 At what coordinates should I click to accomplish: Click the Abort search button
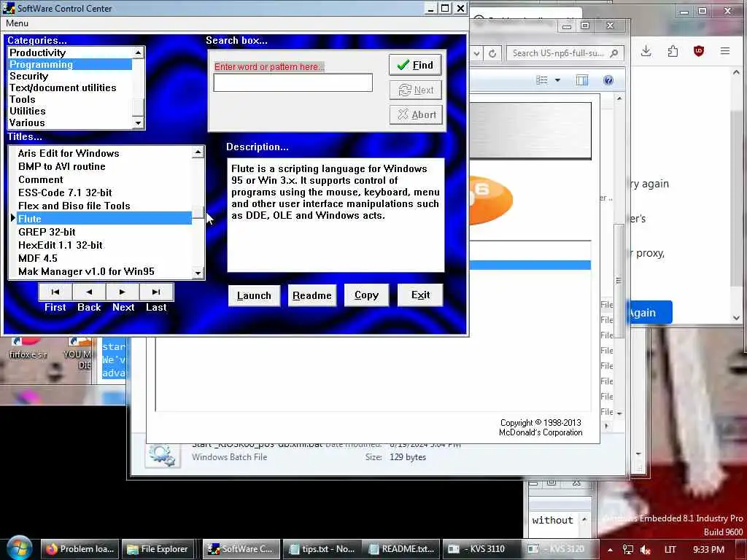(x=415, y=114)
